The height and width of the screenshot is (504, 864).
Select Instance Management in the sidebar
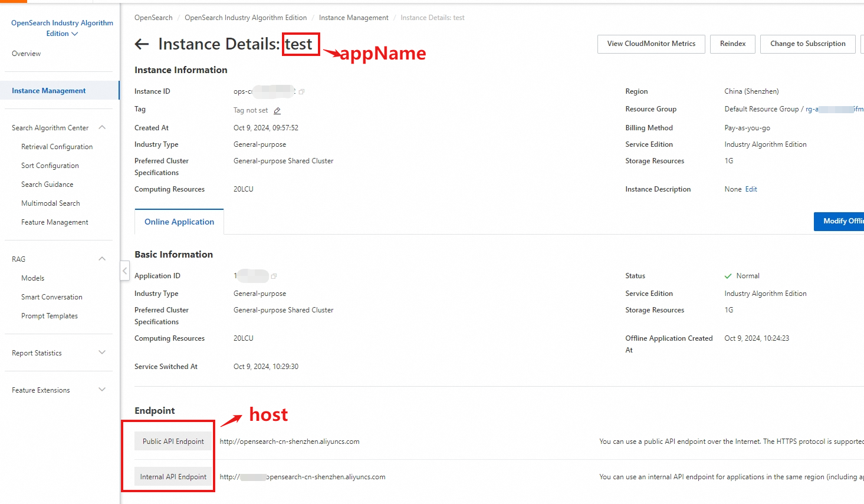60,91
